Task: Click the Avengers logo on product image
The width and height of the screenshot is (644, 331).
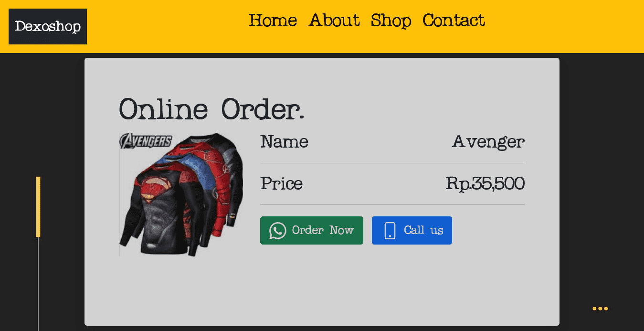Action: pos(146,141)
